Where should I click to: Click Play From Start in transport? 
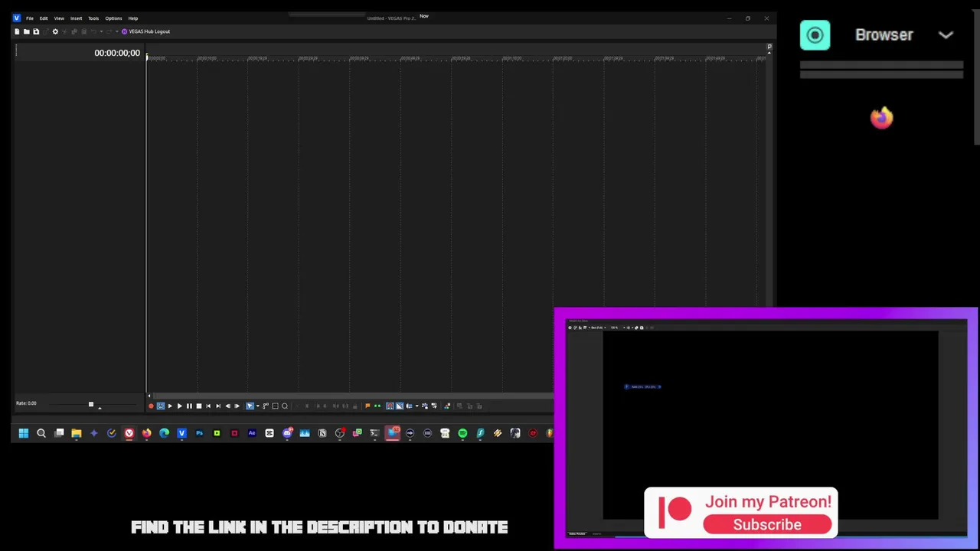pos(170,406)
